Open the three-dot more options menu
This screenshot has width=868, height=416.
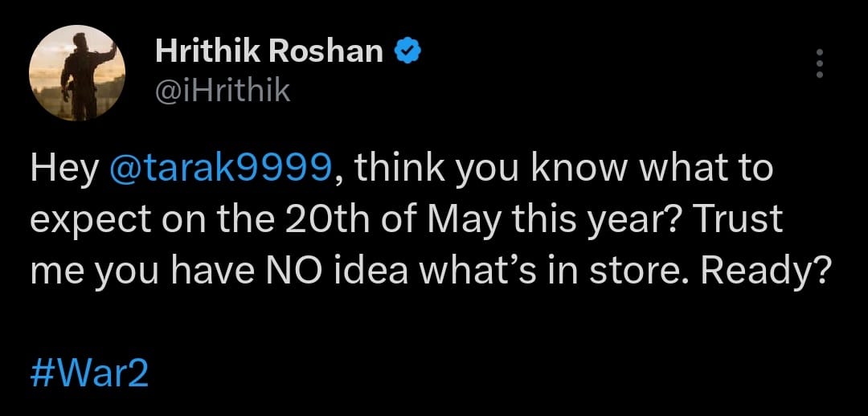pos(819,63)
